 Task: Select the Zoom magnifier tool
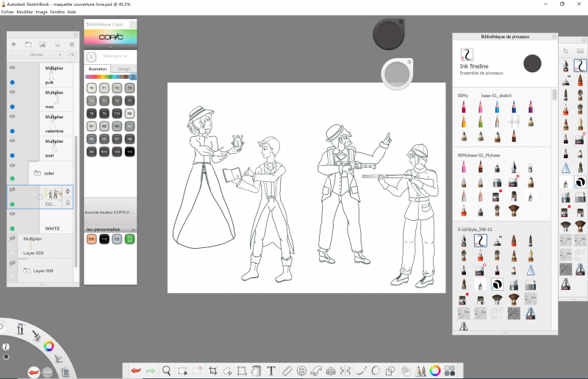(167, 371)
